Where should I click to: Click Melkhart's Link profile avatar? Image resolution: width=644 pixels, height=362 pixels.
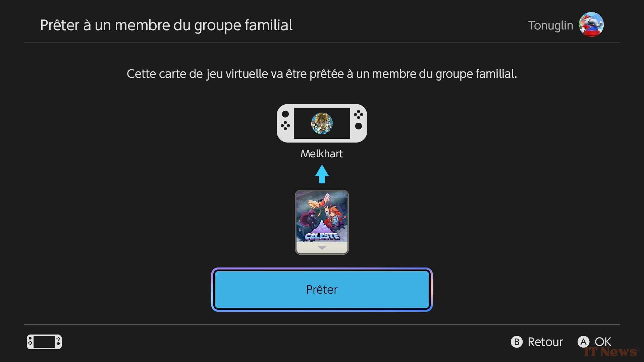pyautogui.click(x=322, y=123)
